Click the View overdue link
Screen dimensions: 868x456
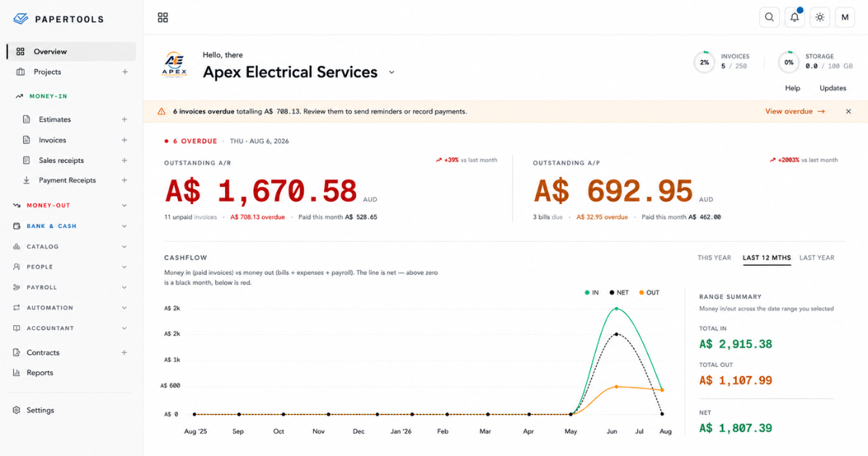[x=794, y=111]
